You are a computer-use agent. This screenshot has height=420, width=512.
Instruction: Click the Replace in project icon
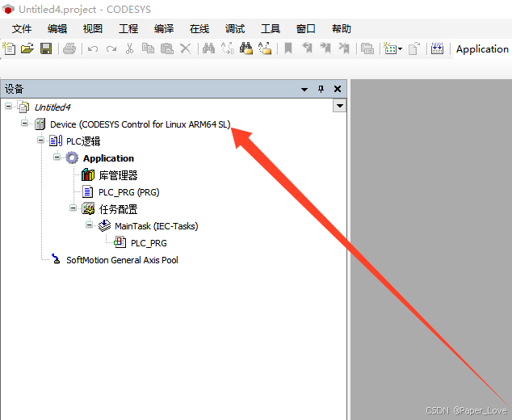[265, 48]
